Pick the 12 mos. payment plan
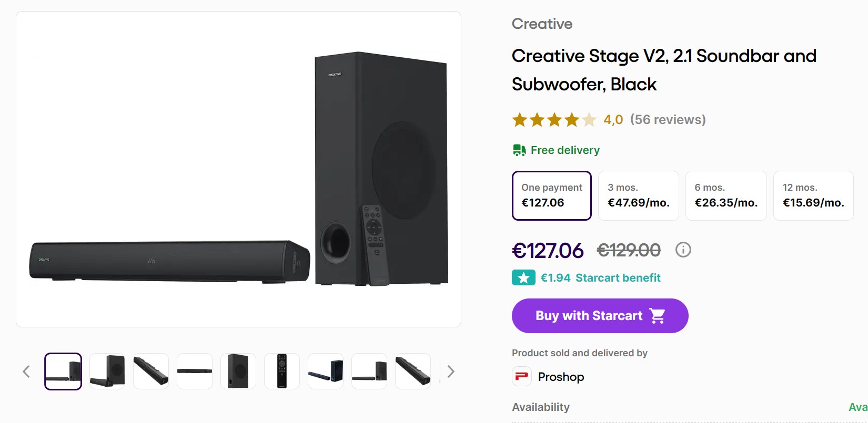 tap(813, 195)
